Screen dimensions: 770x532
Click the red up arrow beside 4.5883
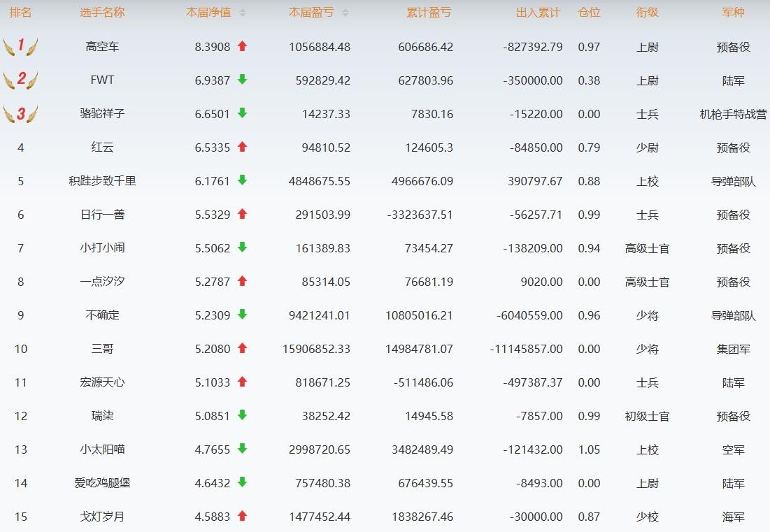pos(242,516)
